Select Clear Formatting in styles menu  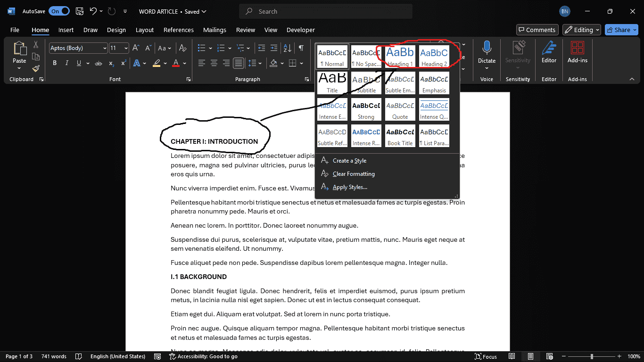[x=354, y=174]
